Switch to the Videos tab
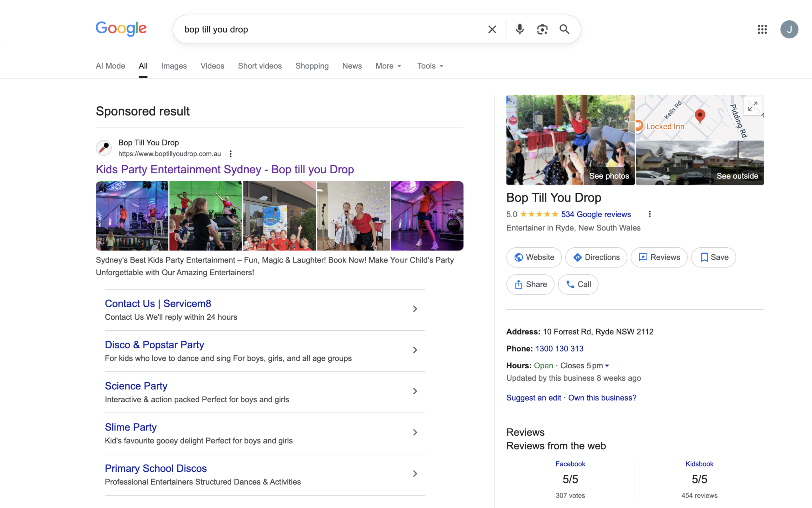The height and width of the screenshot is (508, 812). [x=212, y=66]
